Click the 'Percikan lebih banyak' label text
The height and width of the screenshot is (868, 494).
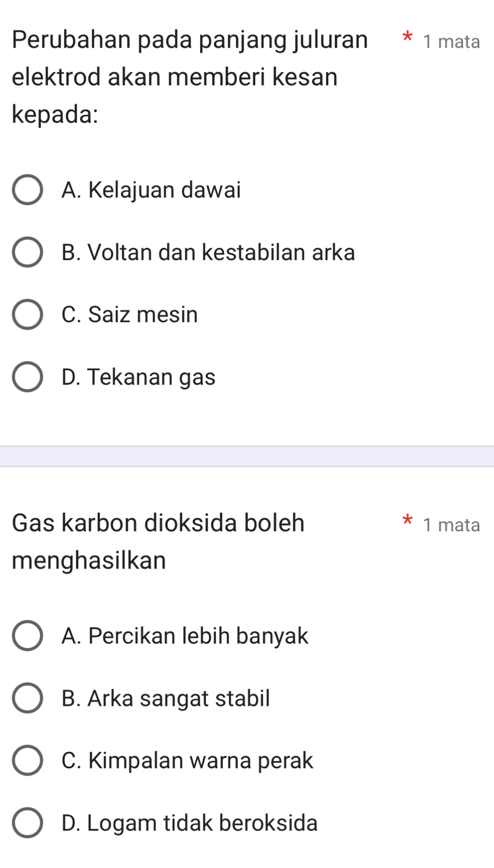pos(185,636)
